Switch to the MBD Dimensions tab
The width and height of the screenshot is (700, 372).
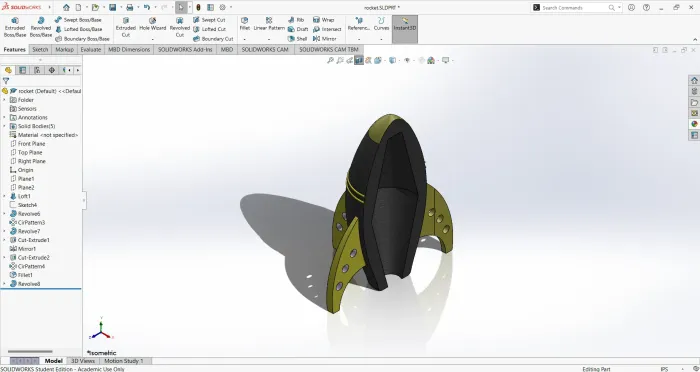[x=129, y=50]
